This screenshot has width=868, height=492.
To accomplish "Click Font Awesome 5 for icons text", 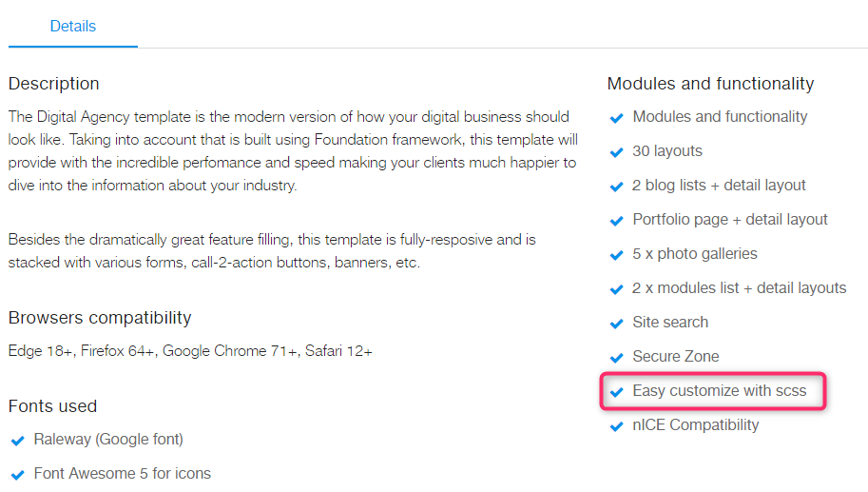I will point(122,474).
